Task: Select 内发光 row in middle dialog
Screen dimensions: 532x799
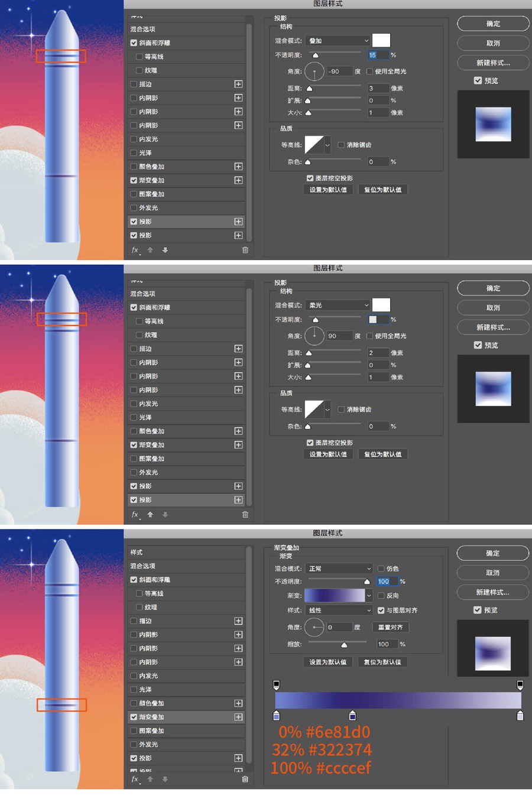Action: coord(186,404)
